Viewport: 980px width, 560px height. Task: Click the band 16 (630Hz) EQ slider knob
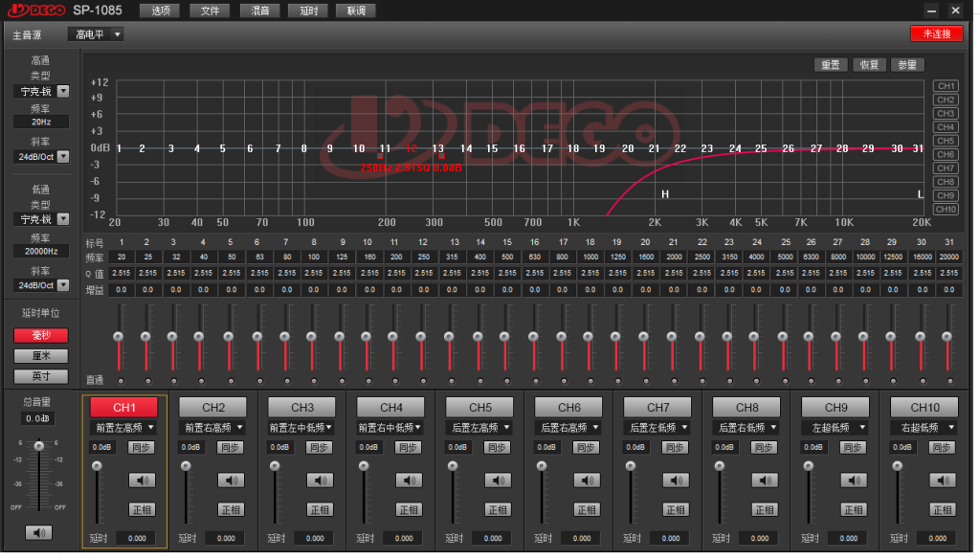(x=533, y=337)
